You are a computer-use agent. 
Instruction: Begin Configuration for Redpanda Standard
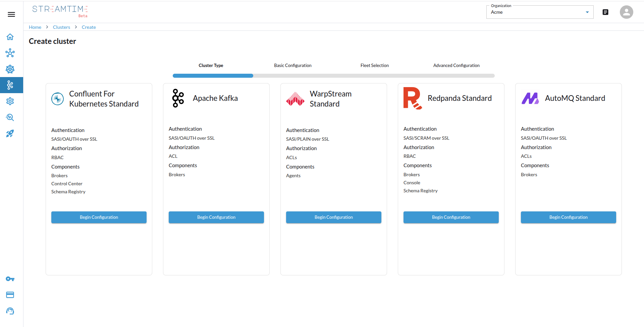point(451,217)
